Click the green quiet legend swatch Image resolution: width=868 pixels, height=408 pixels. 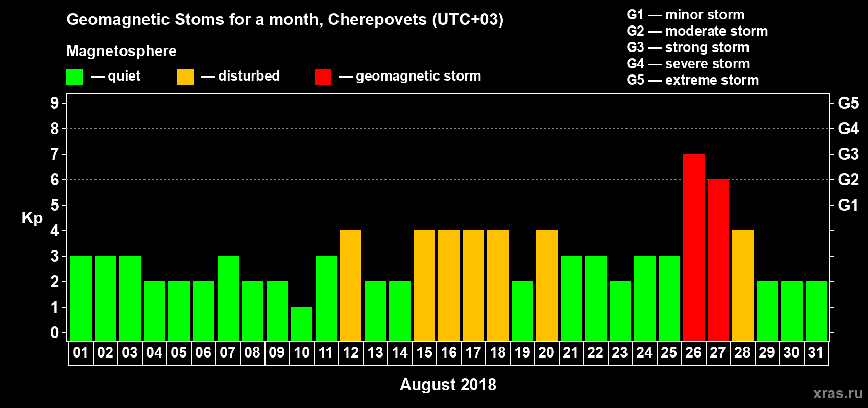point(75,77)
